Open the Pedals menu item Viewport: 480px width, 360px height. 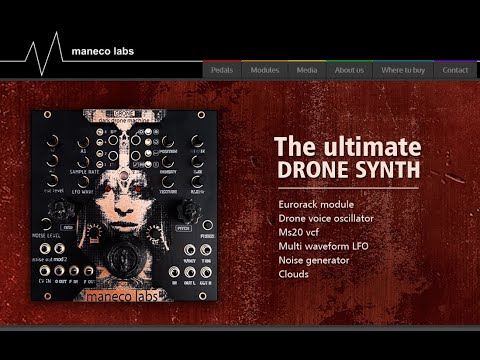[222, 70]
